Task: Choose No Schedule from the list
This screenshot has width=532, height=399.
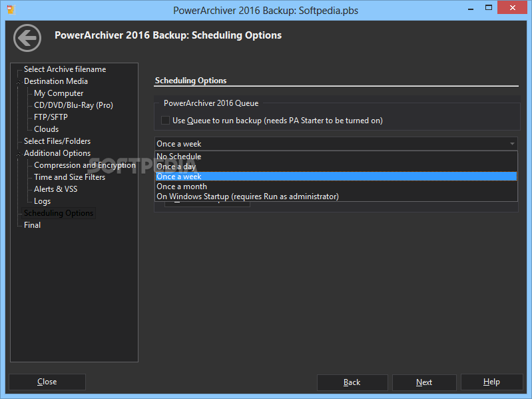Action: tap(336, 157)
